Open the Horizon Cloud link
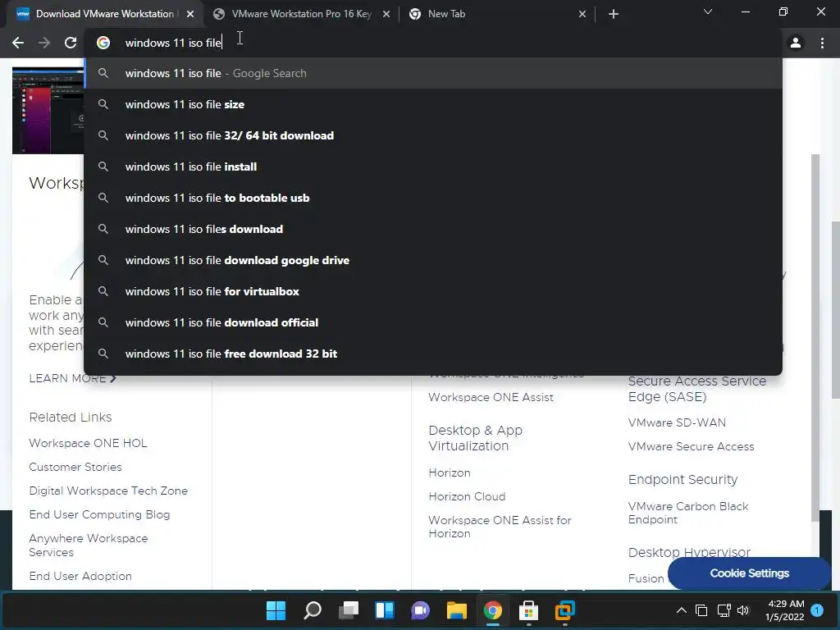 [x=467, y=496]
